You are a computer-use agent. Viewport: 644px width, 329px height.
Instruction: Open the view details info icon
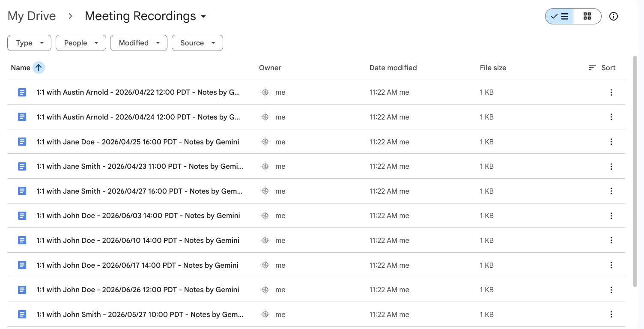click(614, 16)
